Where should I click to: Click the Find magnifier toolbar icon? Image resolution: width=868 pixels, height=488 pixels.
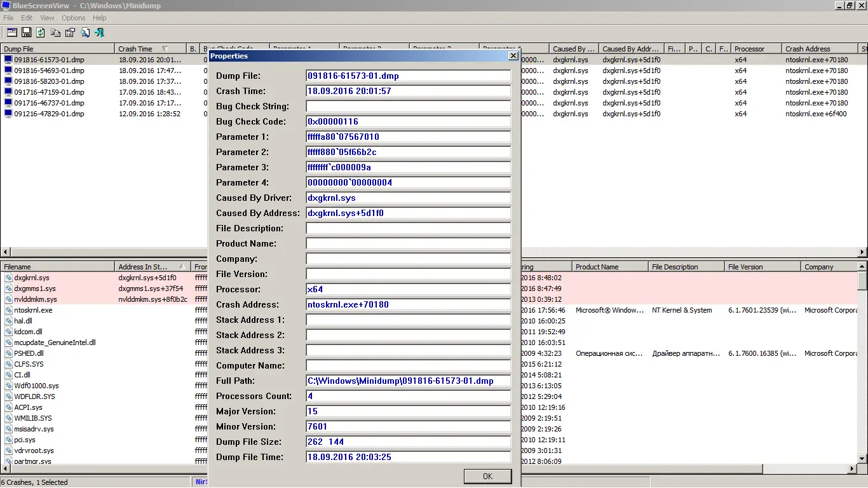coord(85,32)
